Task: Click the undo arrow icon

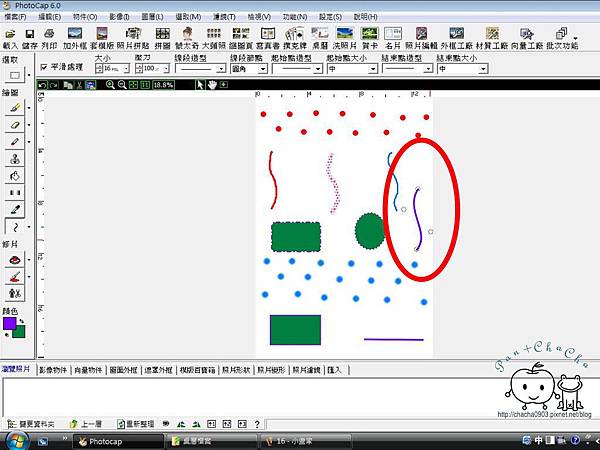Action: (x=42, y=85)
